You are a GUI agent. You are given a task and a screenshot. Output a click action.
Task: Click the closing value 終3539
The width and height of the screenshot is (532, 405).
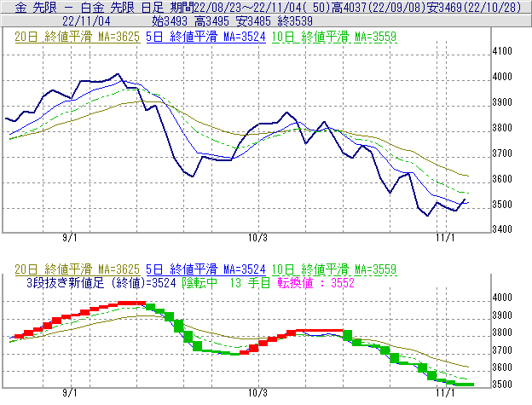[x=295, y=21]
